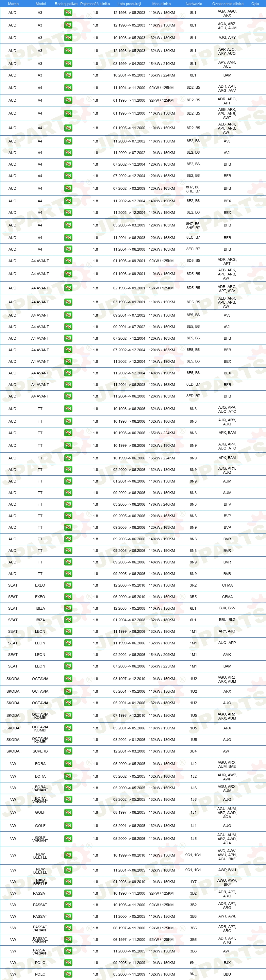This screenshot has width=266, height=980.
Task: Click the Pojemność silnika column header
Action: (95, 4)
